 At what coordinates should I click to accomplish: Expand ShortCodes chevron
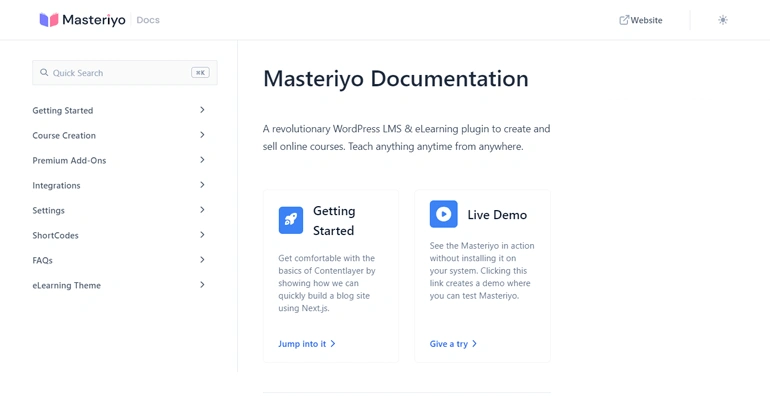[202, 235]
